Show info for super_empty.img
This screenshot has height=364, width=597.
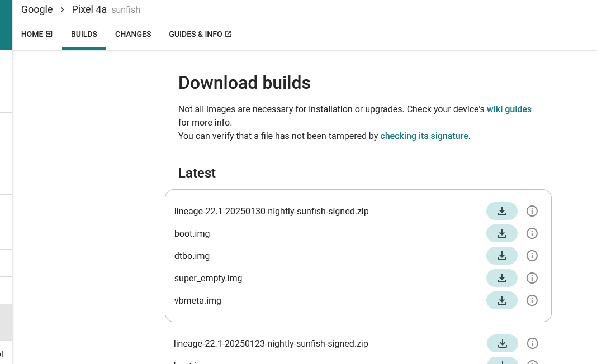[x=532, y=278]
